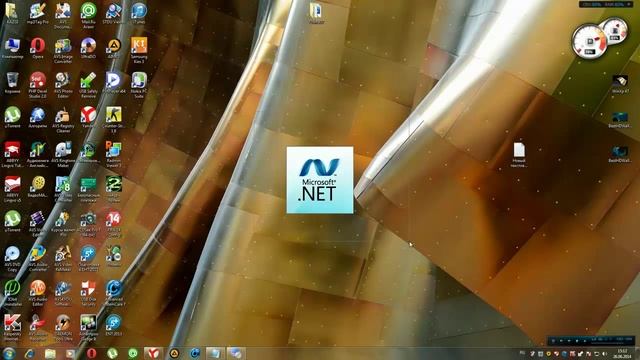Open Samsung Kies 3 shortcut
This screenshot has height=360, width=640.
pos(139,51)
